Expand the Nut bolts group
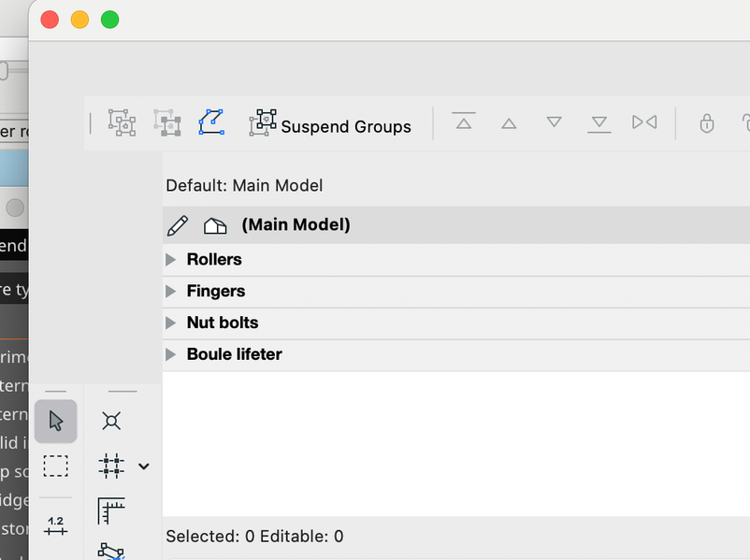 pyautogui.click(x=170, y=323)
